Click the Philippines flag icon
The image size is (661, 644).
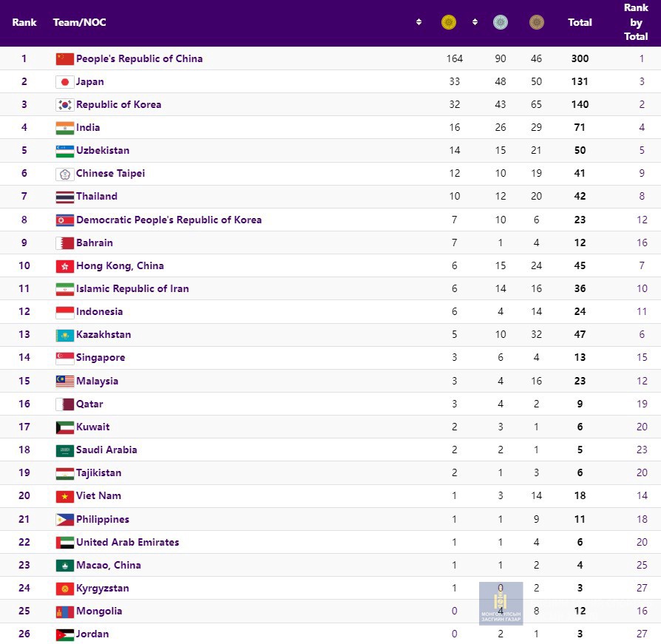point(65,520)
